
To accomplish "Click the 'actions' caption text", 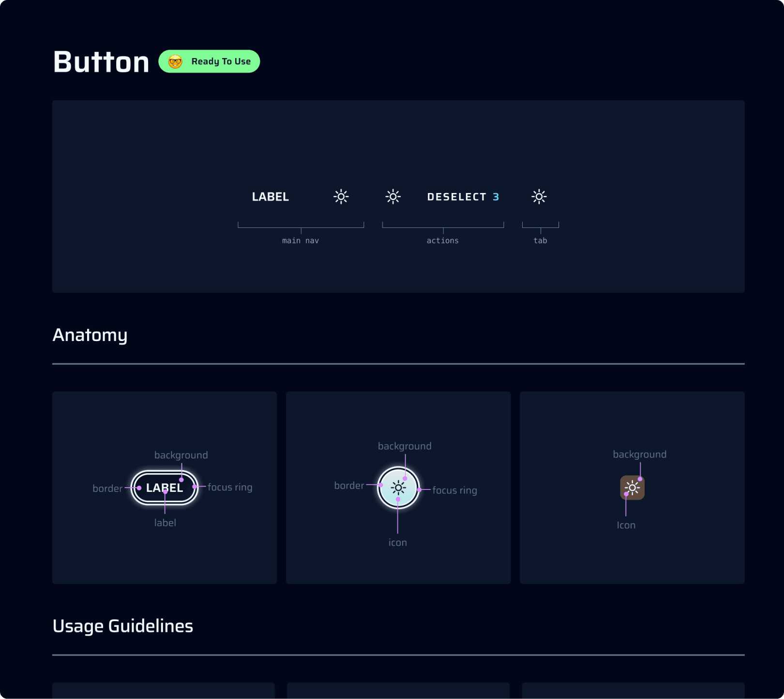I will (443, 240).
